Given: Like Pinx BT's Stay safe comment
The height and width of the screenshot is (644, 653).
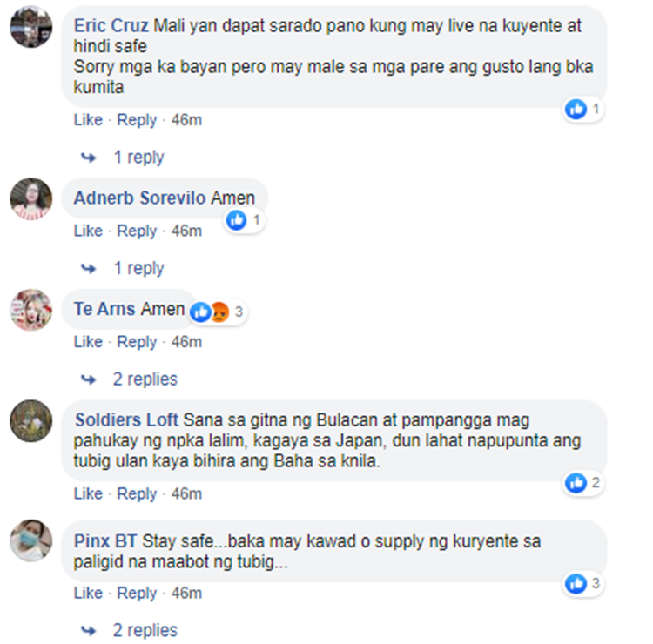Looking at the screenshot, I should click(x=88, y=594).
